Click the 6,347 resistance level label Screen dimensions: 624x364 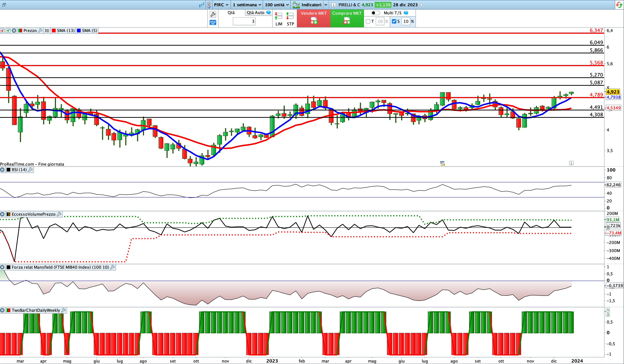tap(596, 30)
